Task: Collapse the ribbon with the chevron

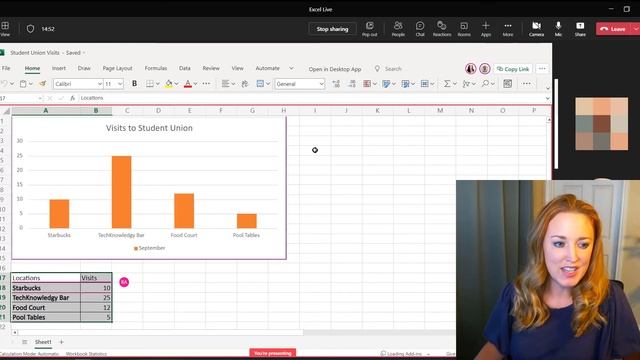Action: pyautogui.click(x=548, y=88)
